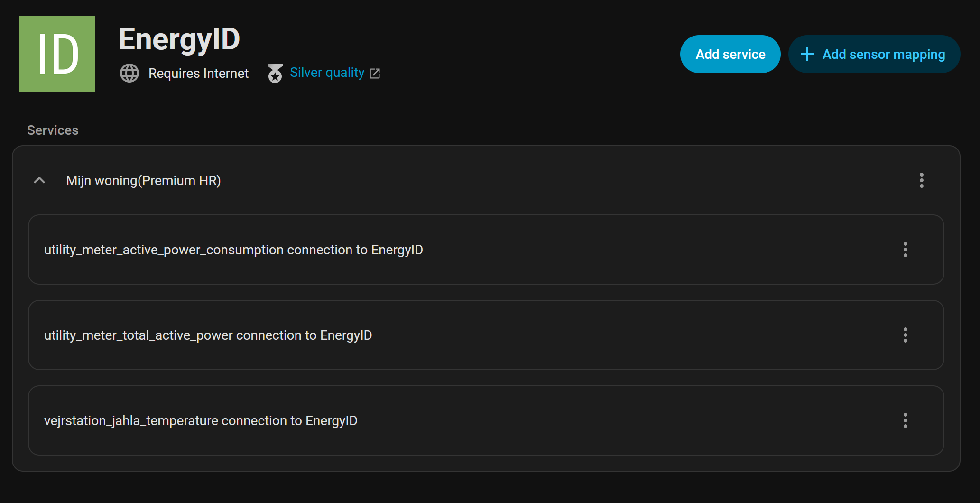Click the plus icon on Add sensor mapping
Viewport: 980px width, 503px height.
[x=807, y=54]
